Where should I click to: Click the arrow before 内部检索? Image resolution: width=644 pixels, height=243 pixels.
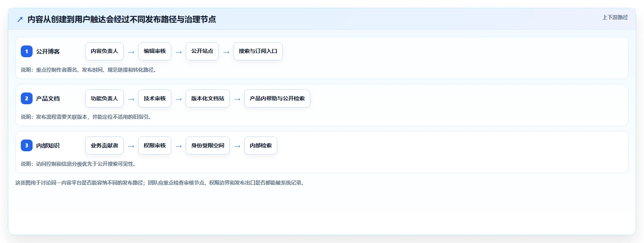(237, 146)
